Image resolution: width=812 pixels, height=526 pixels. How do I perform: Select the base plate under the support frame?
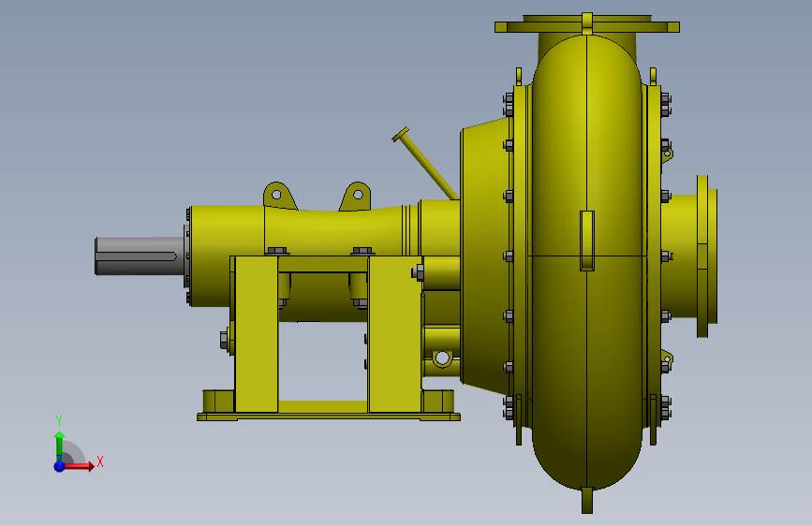point(329,416)
